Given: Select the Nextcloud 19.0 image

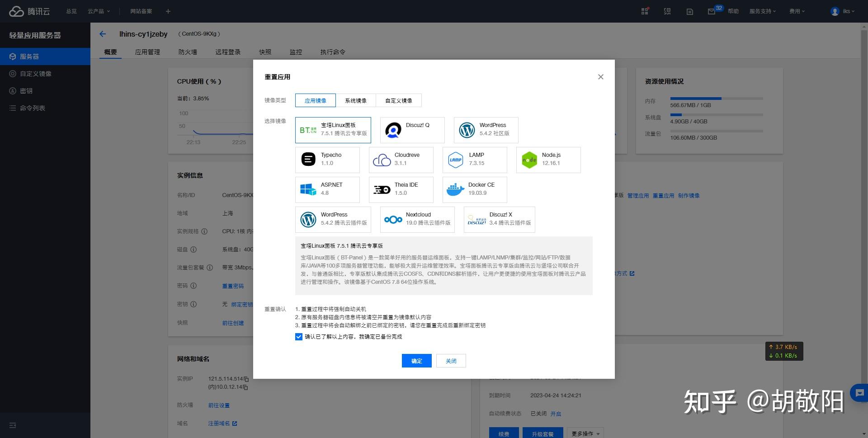Looking at the screenshot, I should [x=417, y=219].
